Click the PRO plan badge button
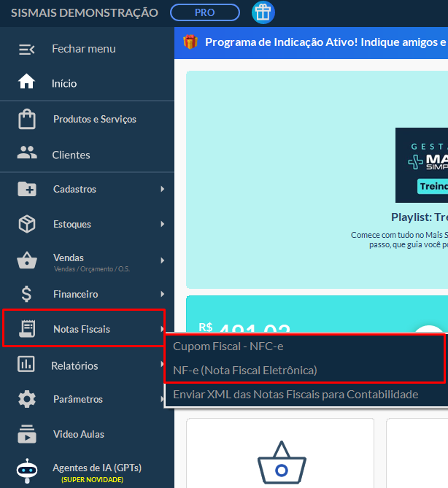 tap(204, 12)
